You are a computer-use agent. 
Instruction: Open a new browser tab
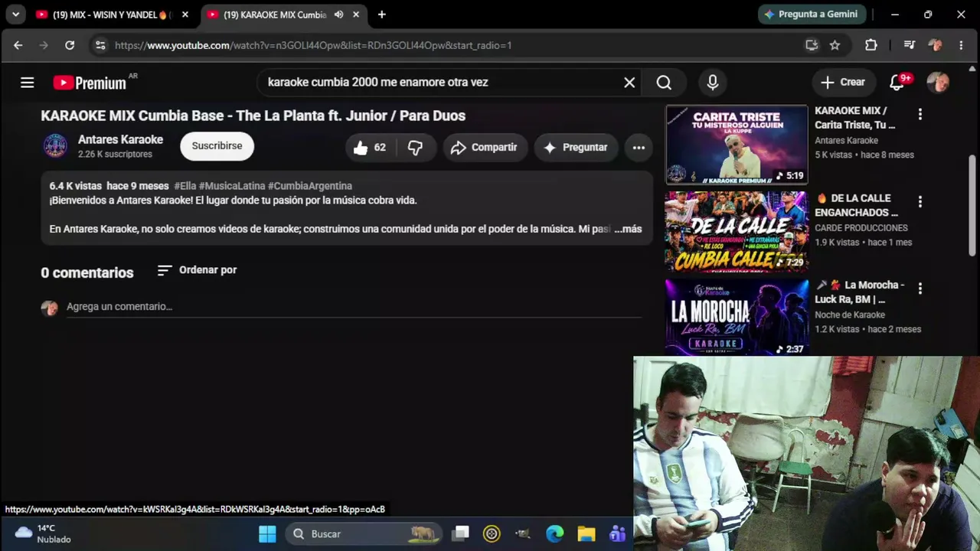[381, 15]
